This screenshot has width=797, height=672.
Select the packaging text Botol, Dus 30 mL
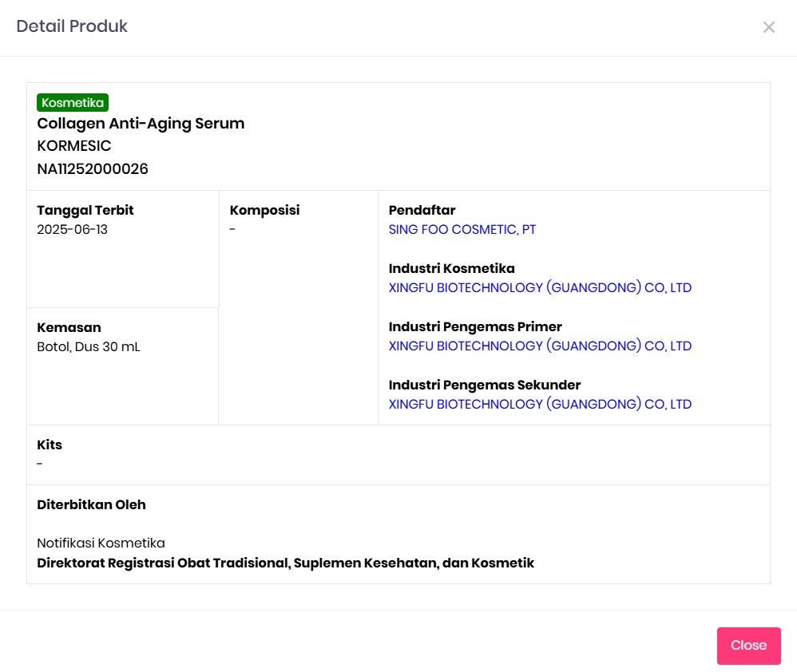89,347
